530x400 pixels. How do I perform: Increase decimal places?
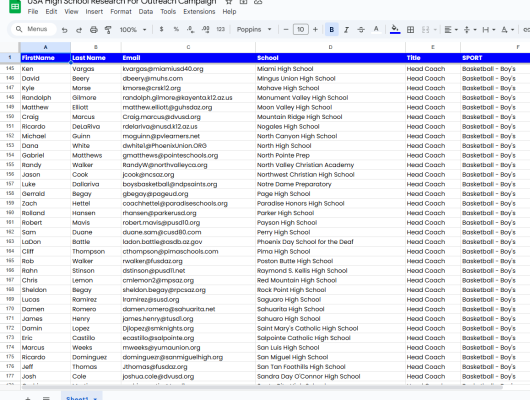point(205,29)
